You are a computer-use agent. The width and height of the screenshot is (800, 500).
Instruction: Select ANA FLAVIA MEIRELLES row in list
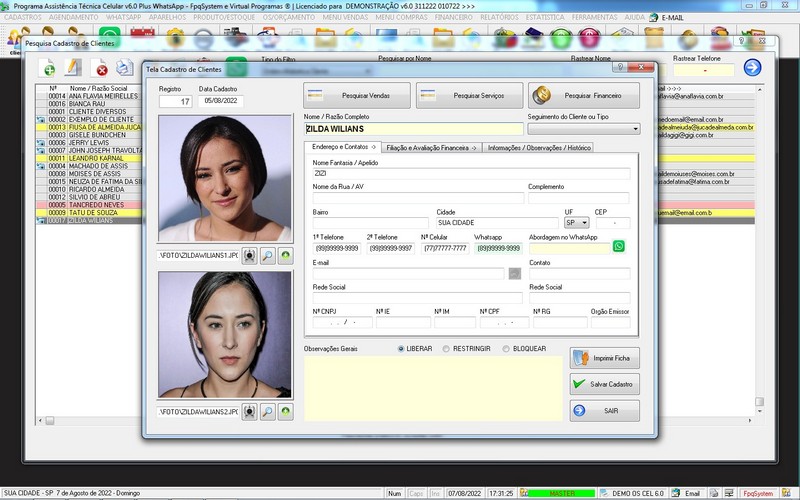click(89, 96)
